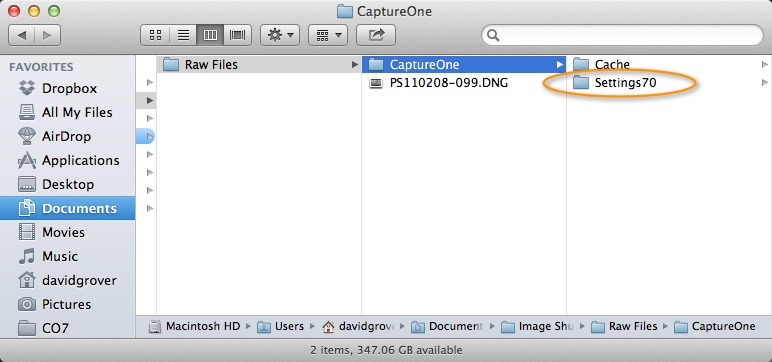Click Raw Files in the path bar
The image size is (772, 362).
pyautogui.click(x=624, y=327)
